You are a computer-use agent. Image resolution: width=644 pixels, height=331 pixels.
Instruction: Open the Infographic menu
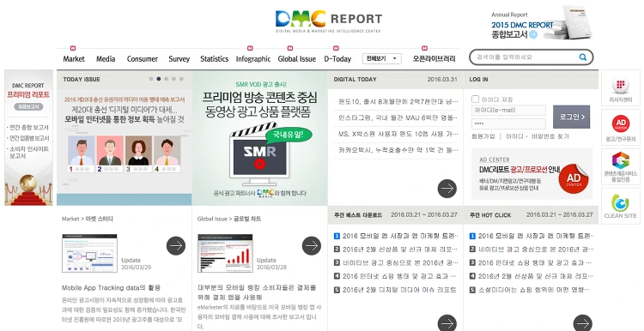(253, 59)
